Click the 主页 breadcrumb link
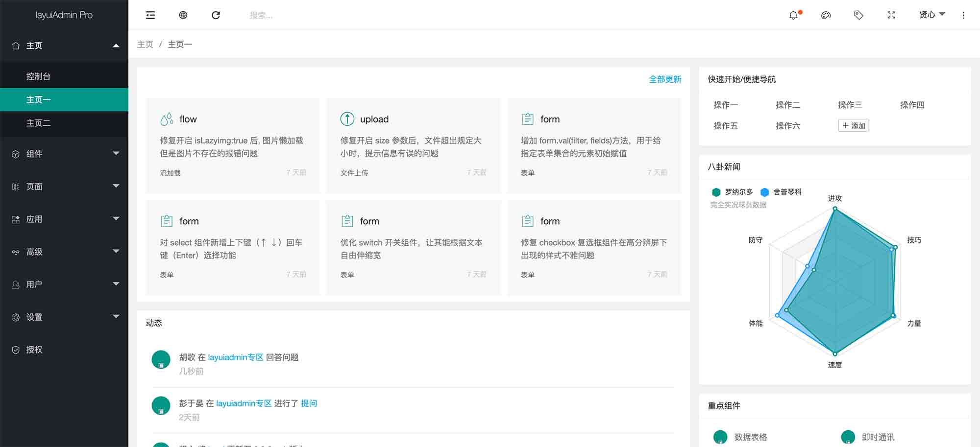980x447 pixels. (x=145, y=45)
